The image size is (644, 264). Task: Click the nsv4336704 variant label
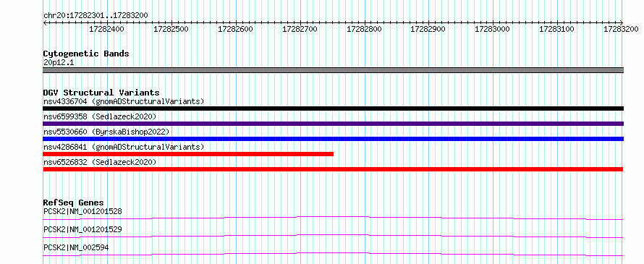pyautogui.click(x=124, y=101)
